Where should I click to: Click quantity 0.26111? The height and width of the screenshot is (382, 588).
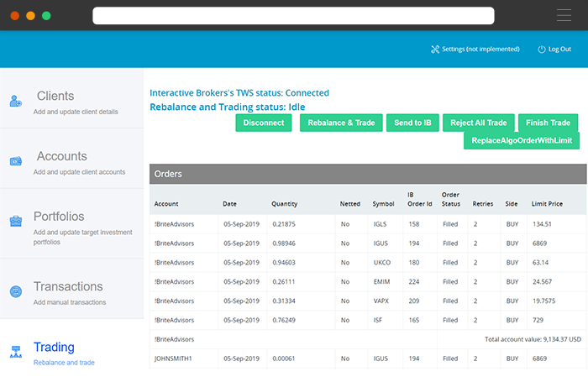284,281
